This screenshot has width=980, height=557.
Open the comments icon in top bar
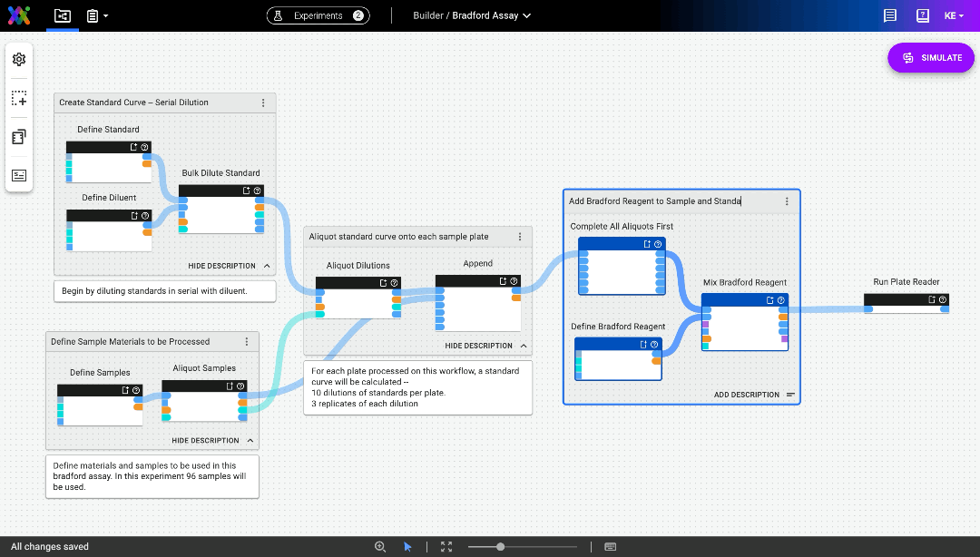click(889, 15)
